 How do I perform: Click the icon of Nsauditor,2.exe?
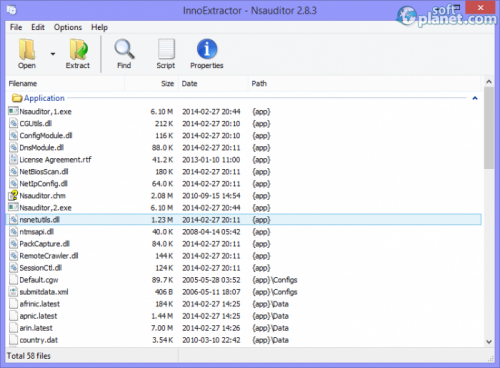tap(13, 207)
